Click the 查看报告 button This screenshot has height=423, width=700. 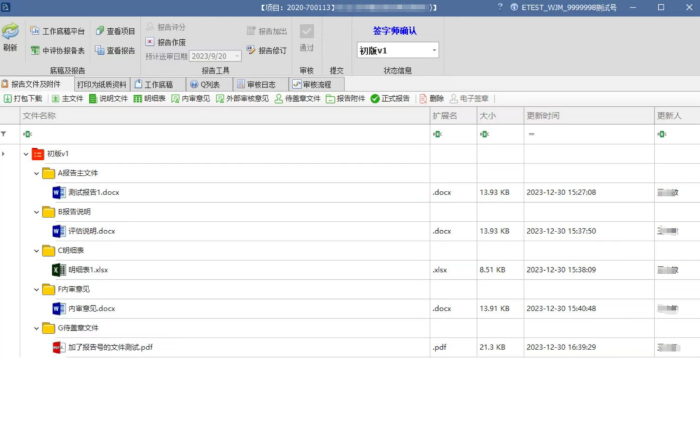pyautogui.click(x=115, y=50)
